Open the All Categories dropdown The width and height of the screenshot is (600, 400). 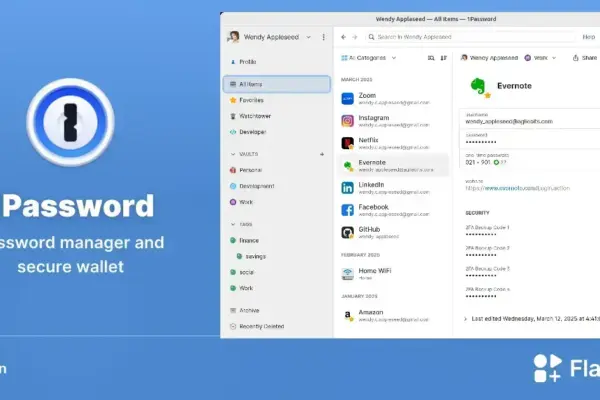pos(368,58)
